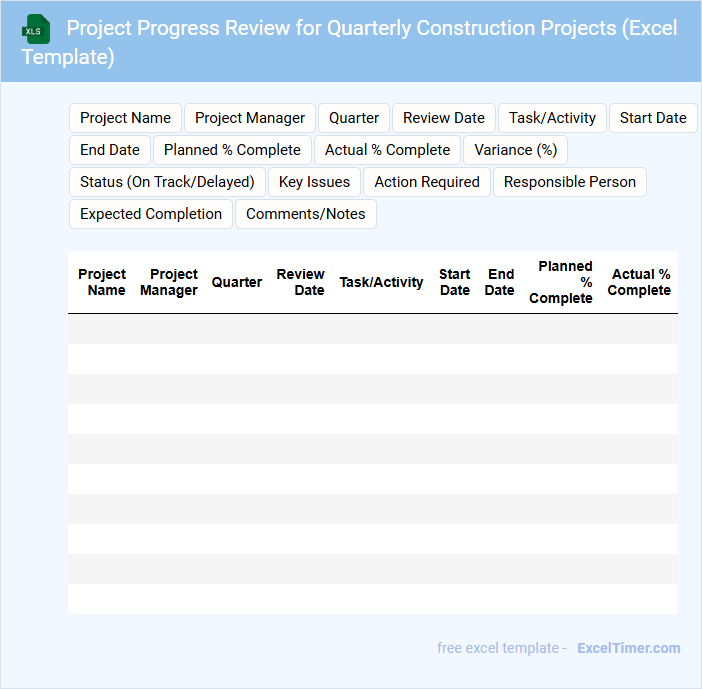Open the ExcelTimer.com link
The height and width of the screenshot is (689, 702).
[x=629, y=648]
